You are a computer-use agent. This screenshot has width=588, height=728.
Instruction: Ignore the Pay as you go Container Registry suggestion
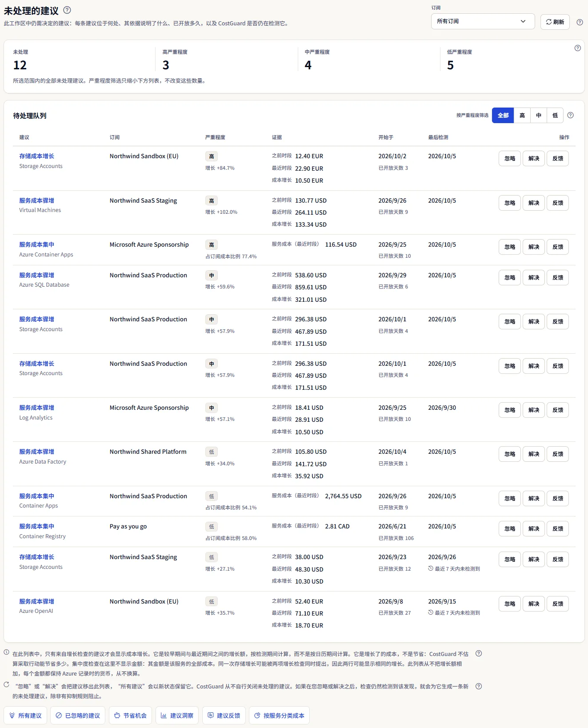click(x=510, y=529)
